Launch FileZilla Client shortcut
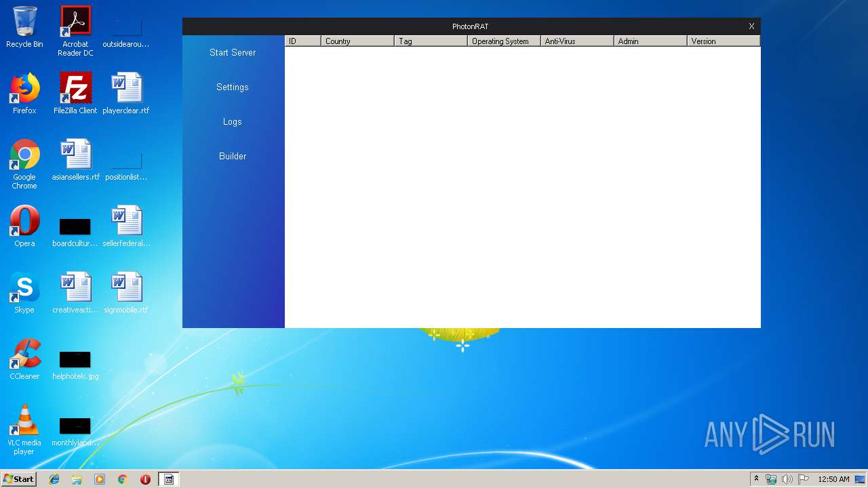The height and width of the screenshot is (488, 868). [x=75, y=94]
